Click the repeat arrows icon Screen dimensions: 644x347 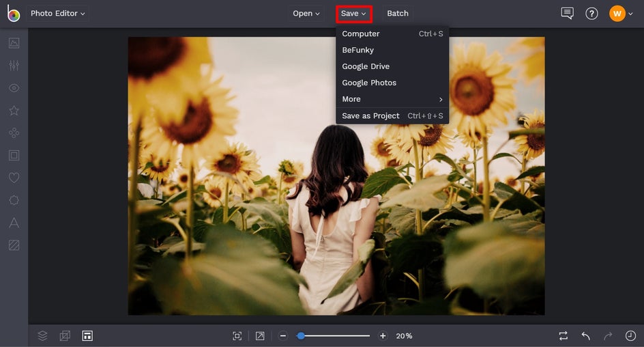563,336
